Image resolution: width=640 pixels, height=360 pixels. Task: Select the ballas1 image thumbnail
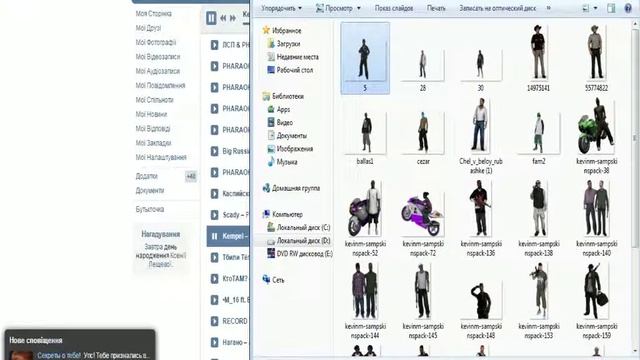coord(365,138)
